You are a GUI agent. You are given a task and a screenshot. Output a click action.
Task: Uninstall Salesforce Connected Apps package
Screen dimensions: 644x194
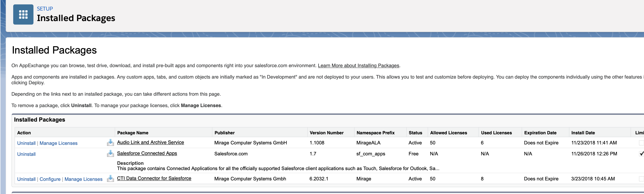[x=26, y=154]
